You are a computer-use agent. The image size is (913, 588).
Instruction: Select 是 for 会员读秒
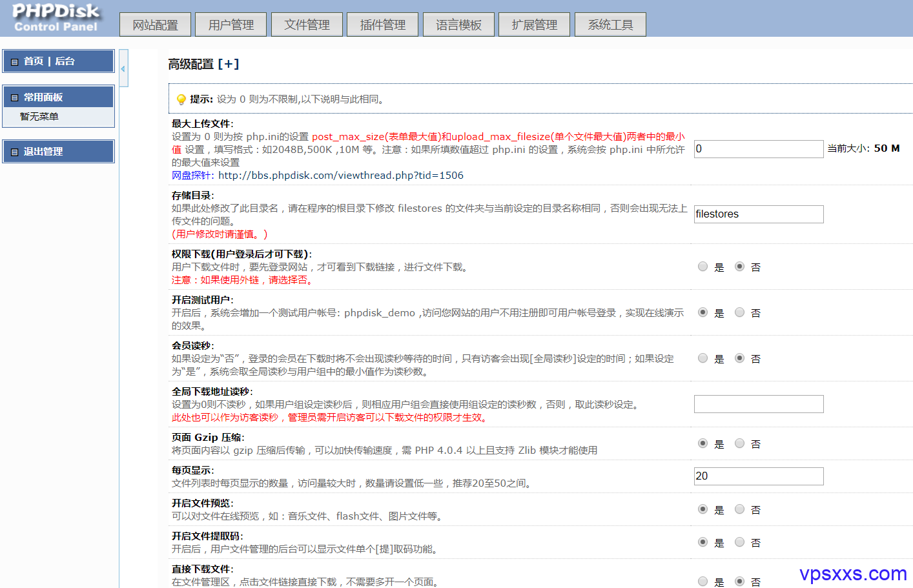(703, 358)
